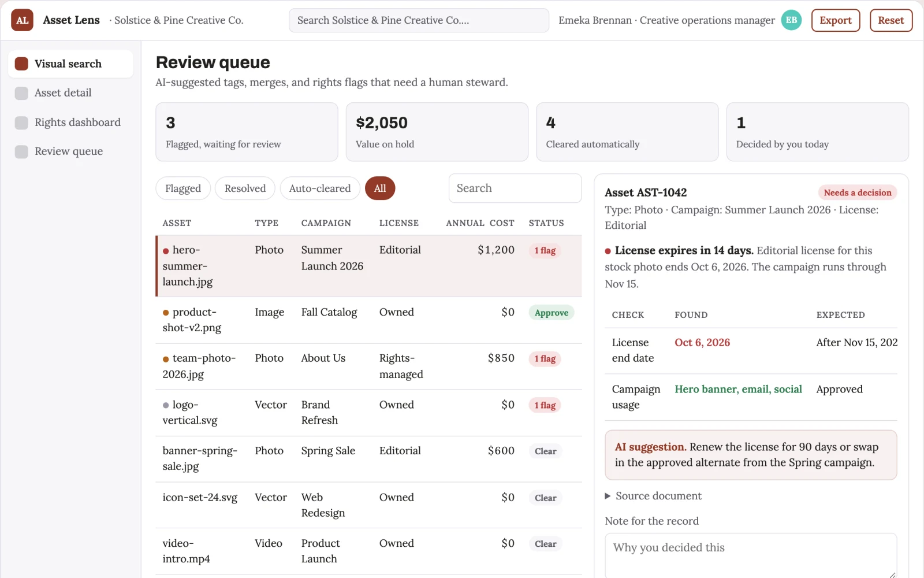This screenshot has width=924, height=578.
Task: Open icon-set-24.svg row
Action: [369, 505]
